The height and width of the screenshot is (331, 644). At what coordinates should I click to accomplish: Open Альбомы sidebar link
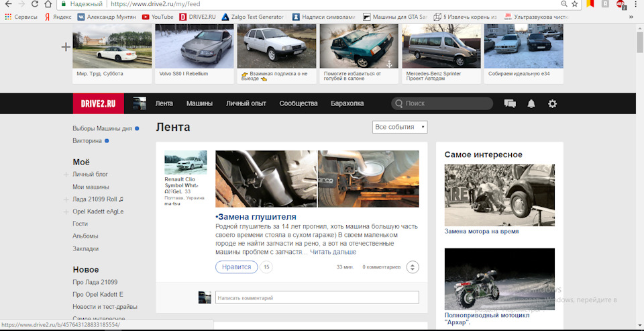[85, 236]
